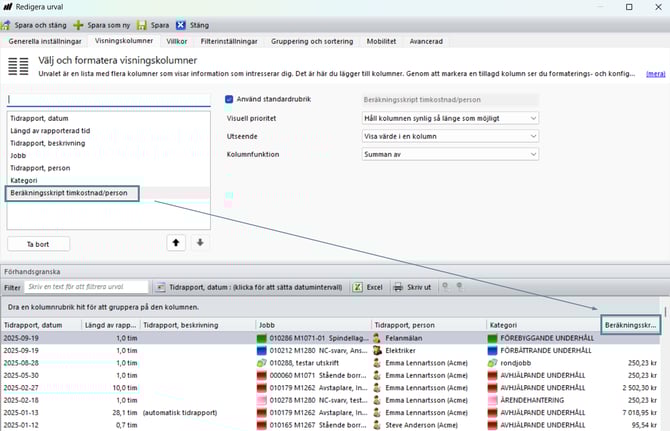Viewport: 670px width, 431px height.
Task: Switch to the Villkor tab
Action: (x=177, y=42)
